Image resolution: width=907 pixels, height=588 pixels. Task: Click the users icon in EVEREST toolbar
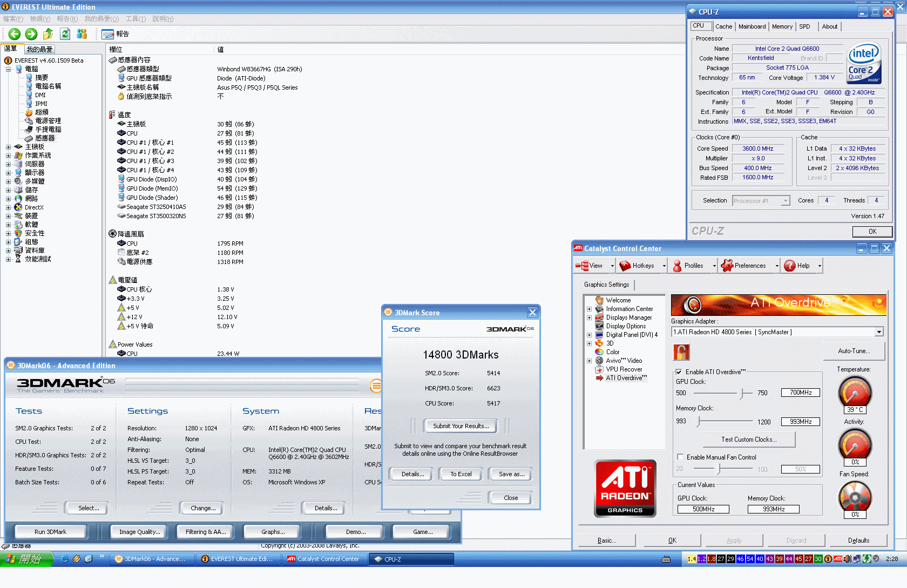coord(82,34)
